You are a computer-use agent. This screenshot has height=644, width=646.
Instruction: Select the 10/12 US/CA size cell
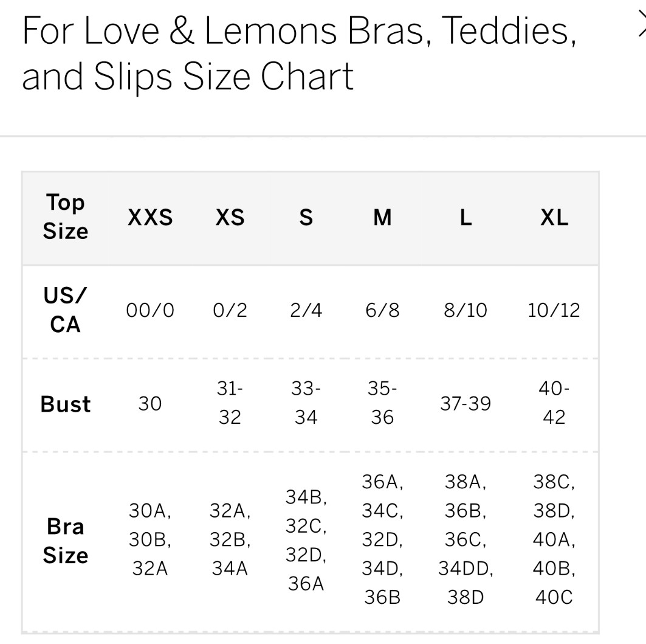coord(554,311)
